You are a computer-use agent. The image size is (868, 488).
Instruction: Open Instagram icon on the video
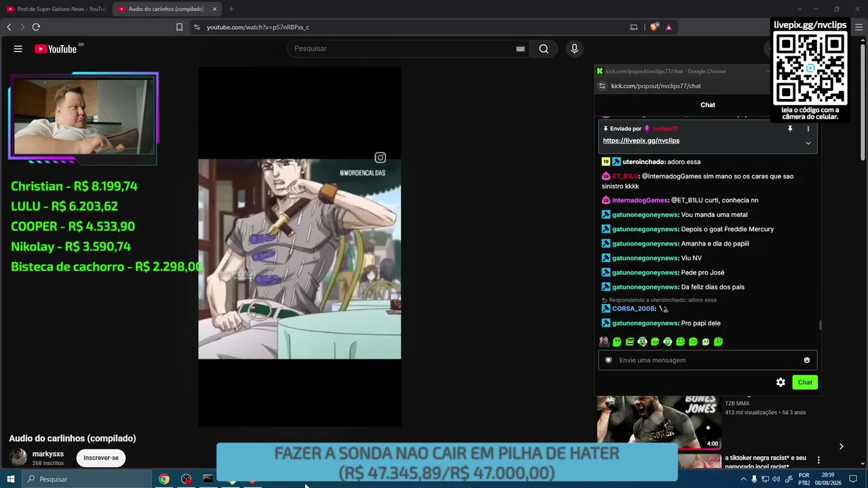380,158
